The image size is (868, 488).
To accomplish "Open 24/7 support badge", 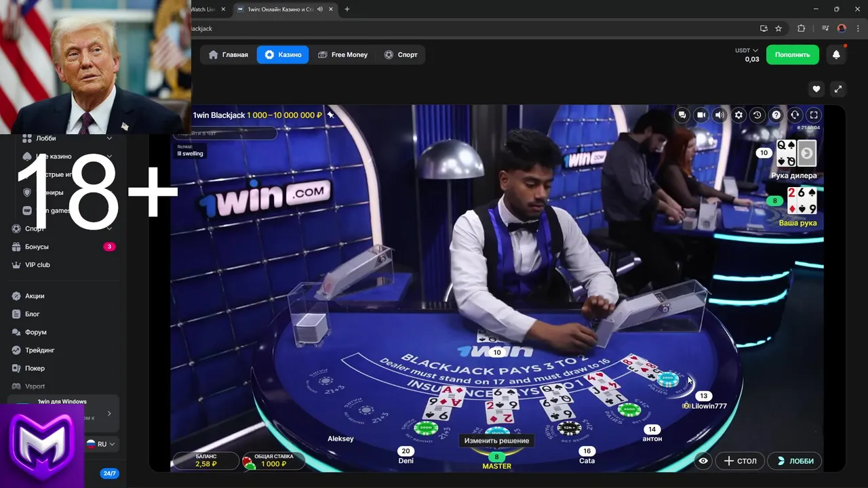I will tap(109, 474).
